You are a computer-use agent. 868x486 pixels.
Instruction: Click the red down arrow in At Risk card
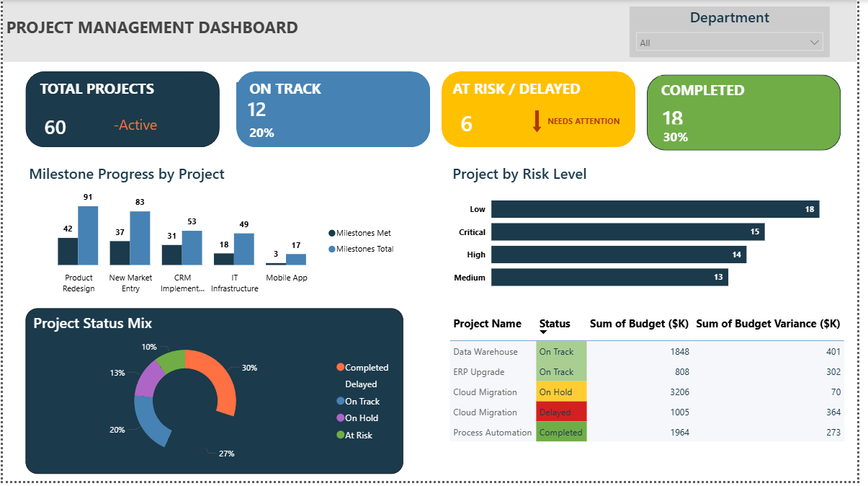point(537,121)
